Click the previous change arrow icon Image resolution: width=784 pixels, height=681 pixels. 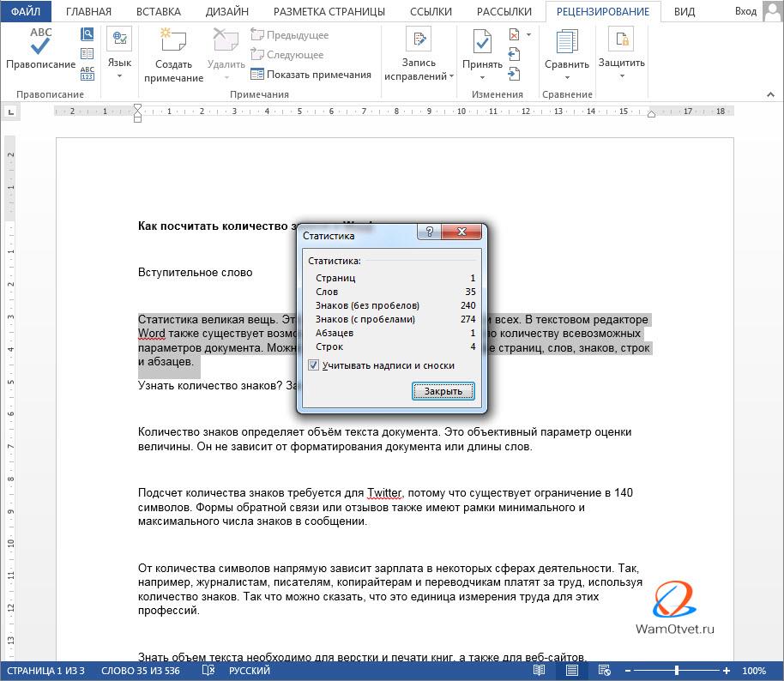[x=514, y=54]
